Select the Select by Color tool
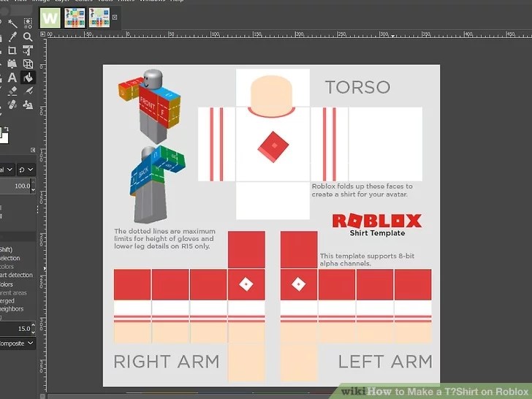532x399 pixels. [28, 23]
